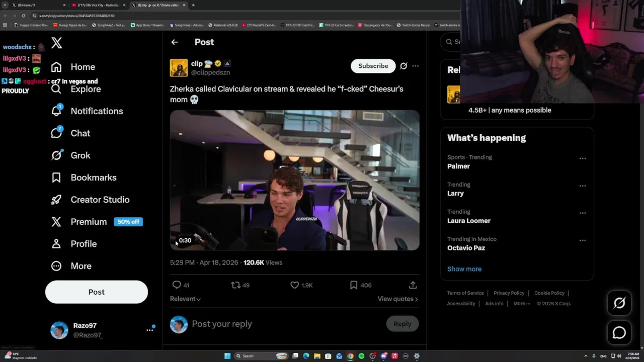This screenshot has width=644, height=362.
Task: Open account switcher dots next to Razo97
Action: (150, 330)
